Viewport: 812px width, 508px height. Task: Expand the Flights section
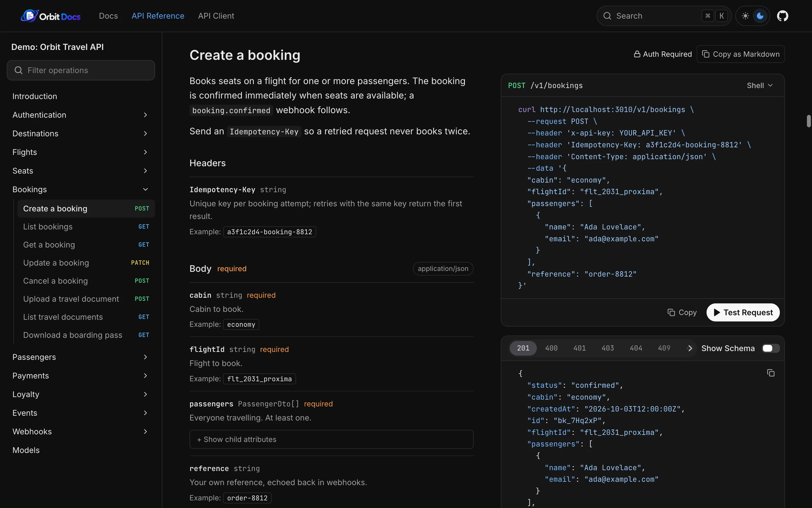pos(81,152)
